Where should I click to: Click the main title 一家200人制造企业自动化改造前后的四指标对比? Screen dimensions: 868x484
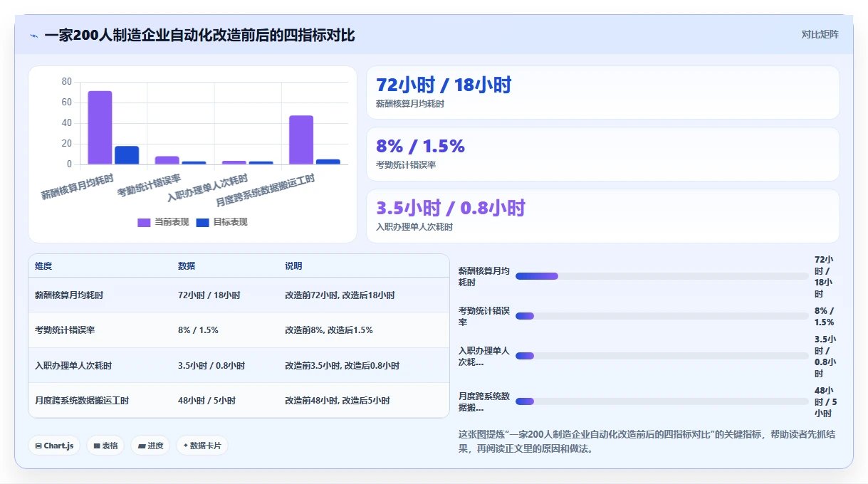tap(199, 36)
